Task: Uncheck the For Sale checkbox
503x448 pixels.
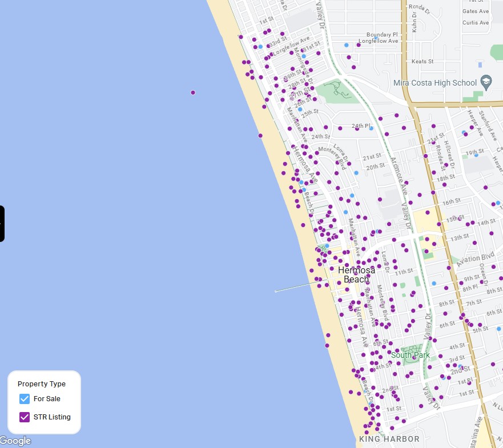Action: click(25, 398)
